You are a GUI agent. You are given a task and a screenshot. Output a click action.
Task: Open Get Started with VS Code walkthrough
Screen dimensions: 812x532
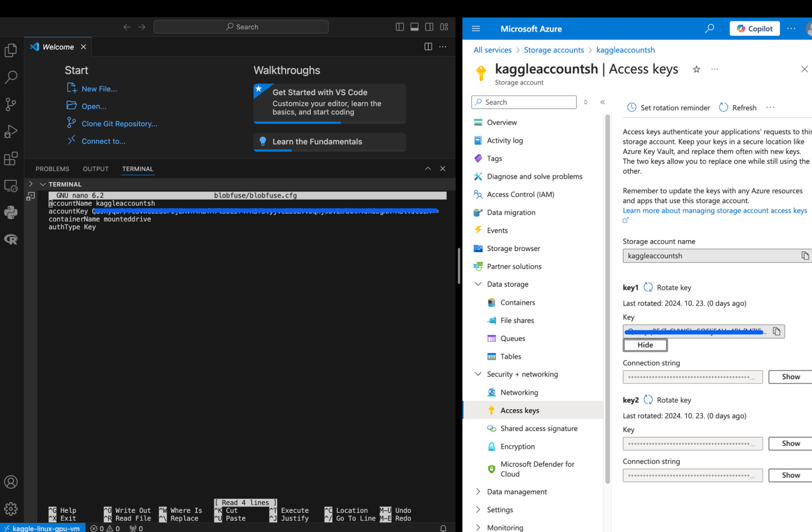point(329,104)
